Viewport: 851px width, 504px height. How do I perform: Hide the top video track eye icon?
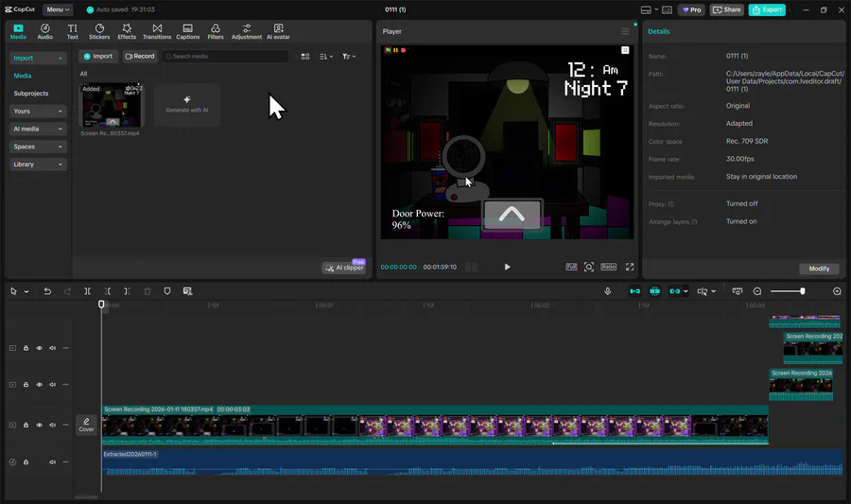[39, 348]
